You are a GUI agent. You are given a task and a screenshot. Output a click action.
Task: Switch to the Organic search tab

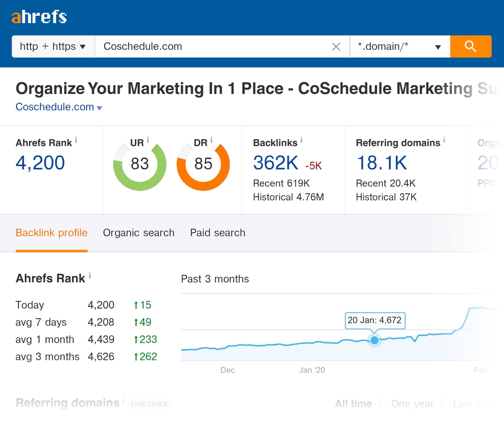pos(139,233)
